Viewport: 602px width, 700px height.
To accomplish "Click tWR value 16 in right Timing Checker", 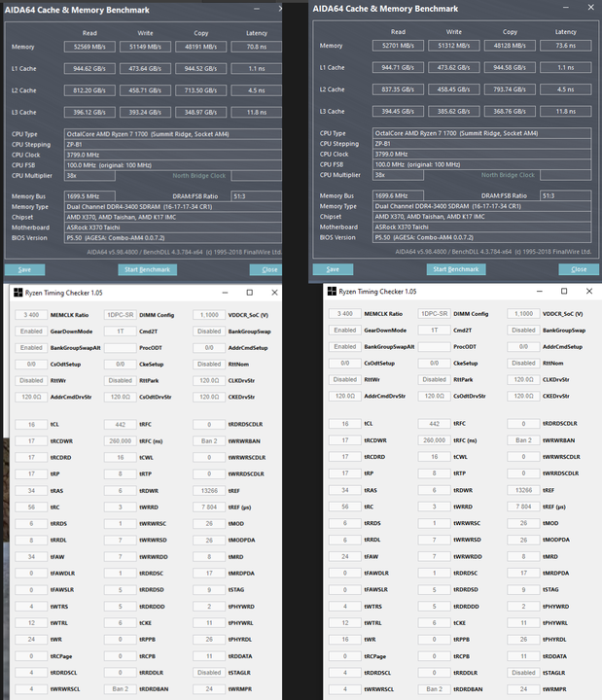I will [x=345, y=640].
